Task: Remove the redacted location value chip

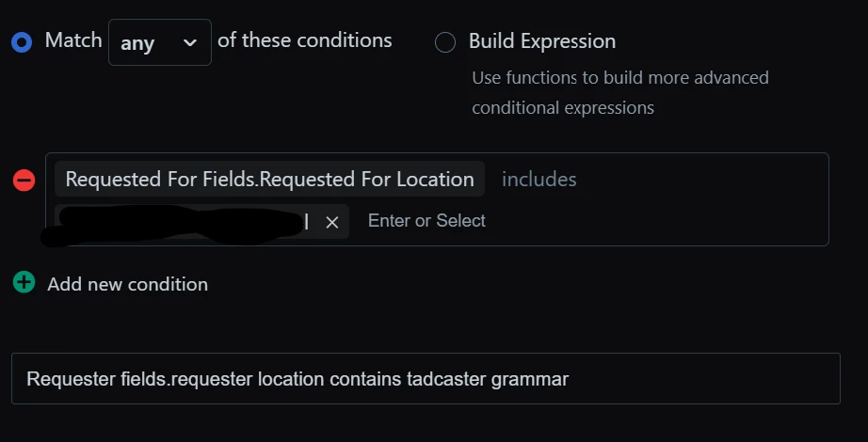Action: click(x=332, y=222)
